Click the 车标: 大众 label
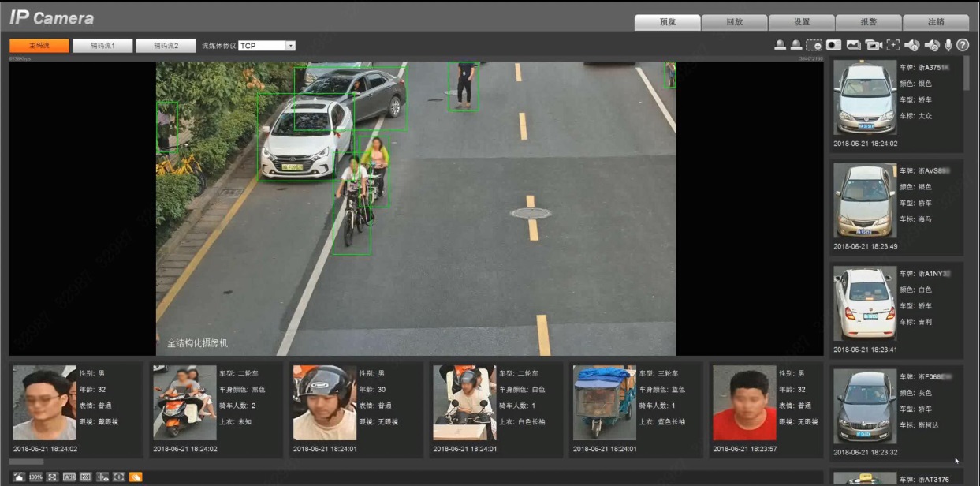This screenshot has height=486, width=980. click(916, 116)
